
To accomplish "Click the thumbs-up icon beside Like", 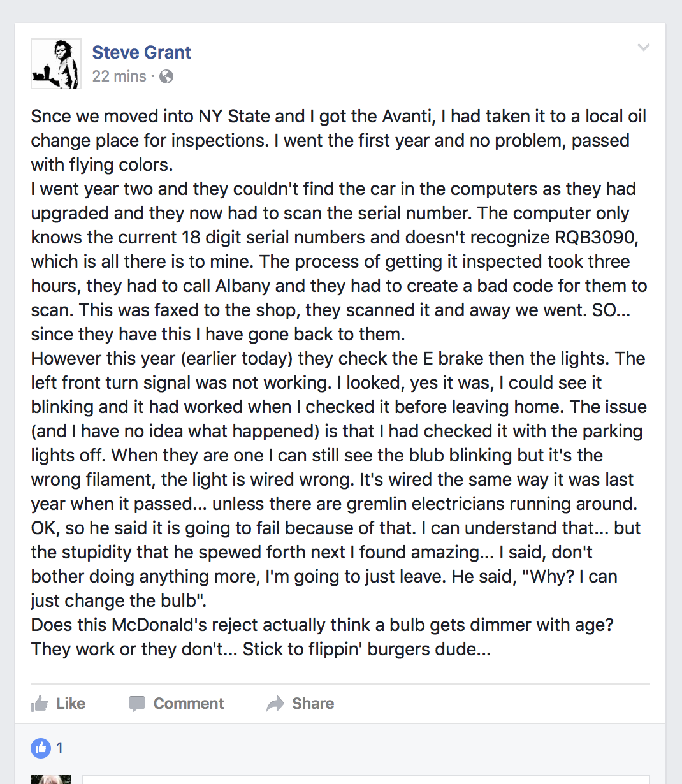I will pyautogui.click(x=40, y=704).
